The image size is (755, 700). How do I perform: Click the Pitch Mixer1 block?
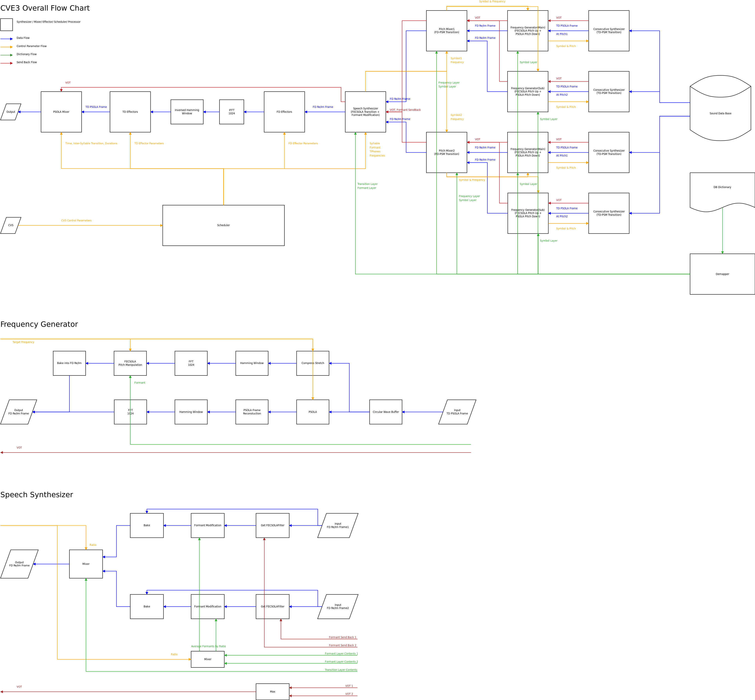point(447,31)
